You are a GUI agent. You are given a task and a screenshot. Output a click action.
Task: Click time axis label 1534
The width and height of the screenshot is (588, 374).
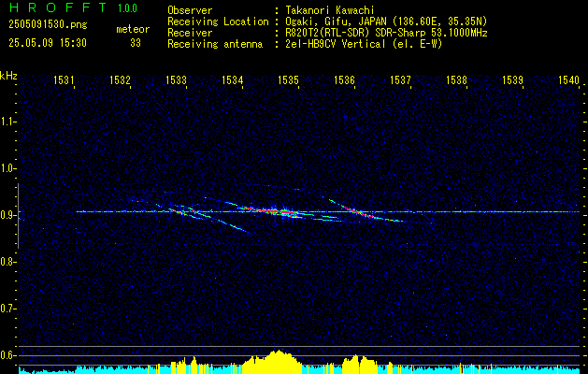pos(232,79)
